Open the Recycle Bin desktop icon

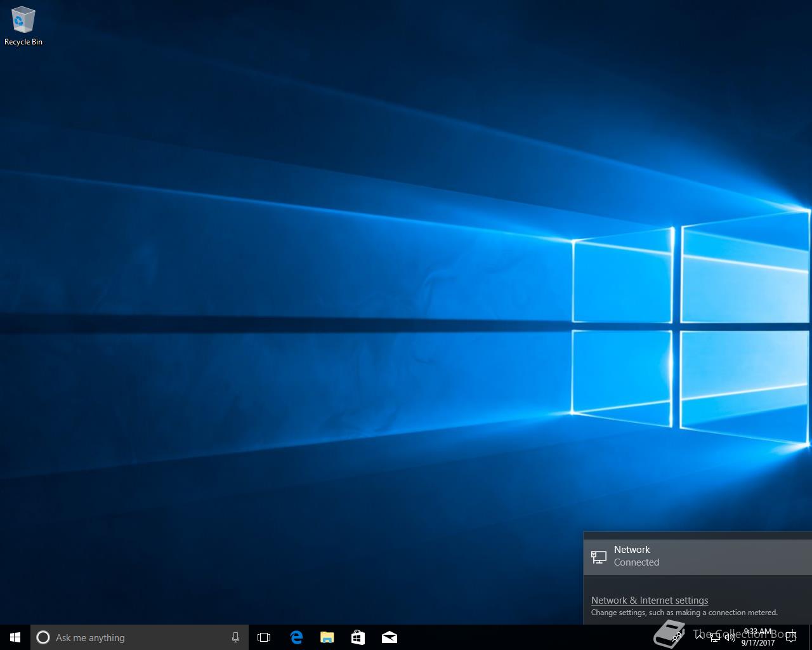[x=23, y=27]
